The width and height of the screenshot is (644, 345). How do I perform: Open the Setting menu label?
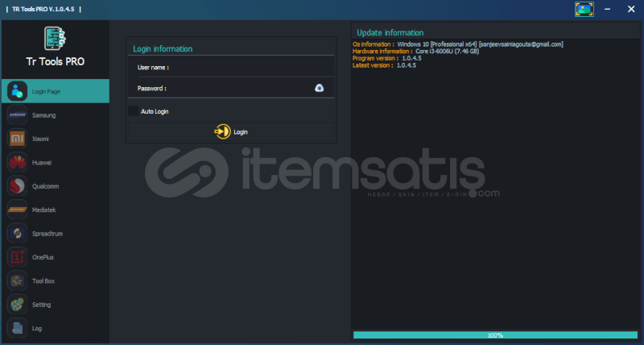[x=42, y=305]
